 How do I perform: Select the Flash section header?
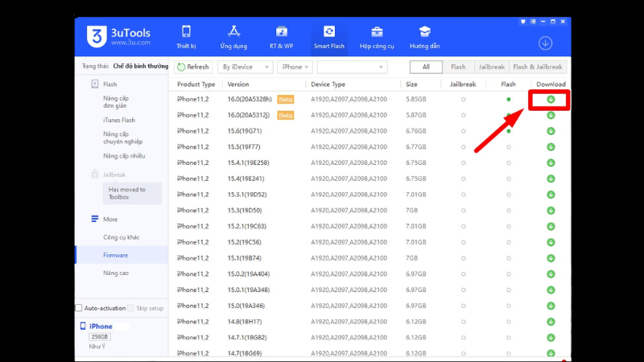[x=104, y=84]
